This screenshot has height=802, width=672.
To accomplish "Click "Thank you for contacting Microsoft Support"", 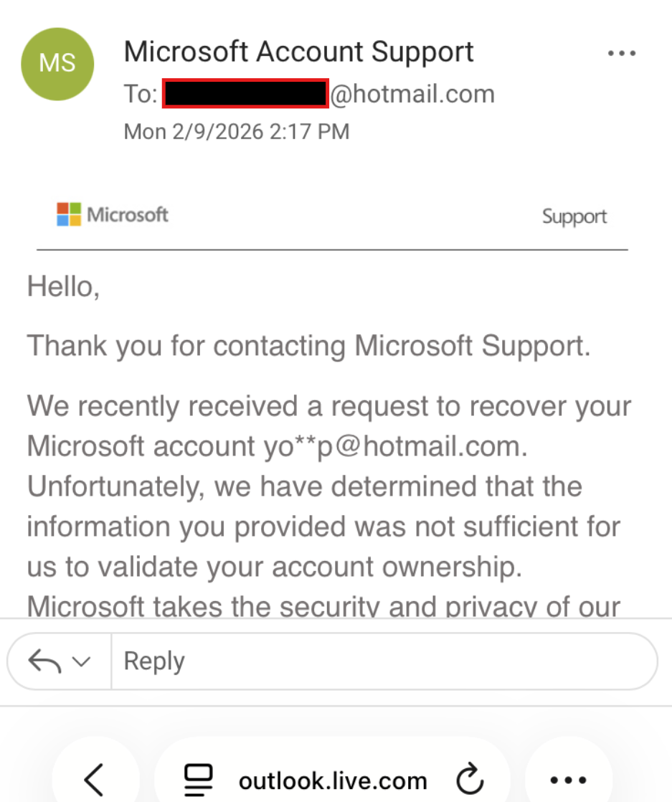I will 308,346.
